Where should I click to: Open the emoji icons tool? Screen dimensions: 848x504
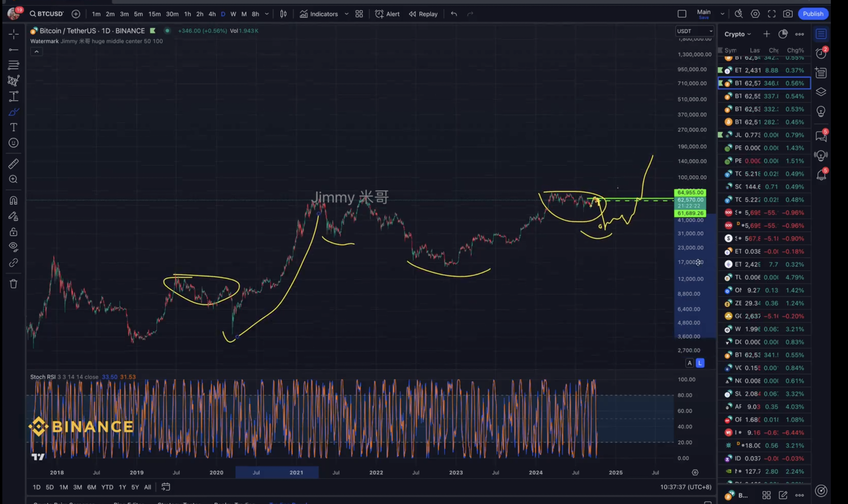tap(14, 143)
